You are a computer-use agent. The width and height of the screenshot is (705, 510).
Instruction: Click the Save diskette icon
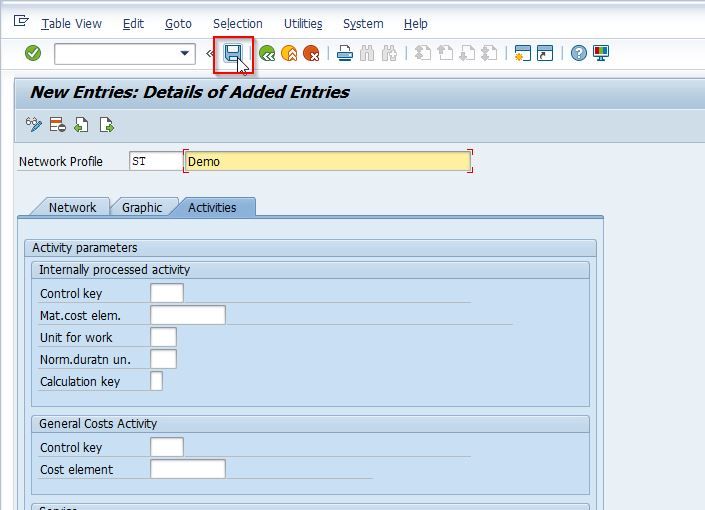coord(233,54)
